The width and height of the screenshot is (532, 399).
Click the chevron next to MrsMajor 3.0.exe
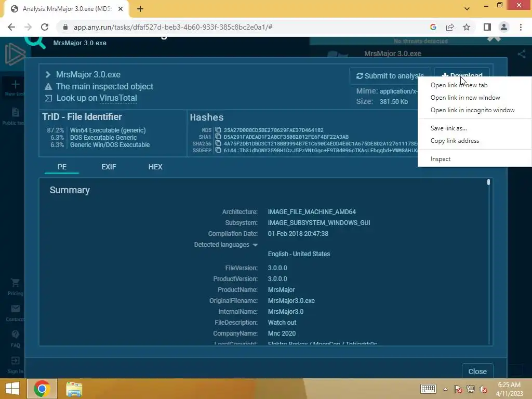pyautogui.click(x=48, y=74)
